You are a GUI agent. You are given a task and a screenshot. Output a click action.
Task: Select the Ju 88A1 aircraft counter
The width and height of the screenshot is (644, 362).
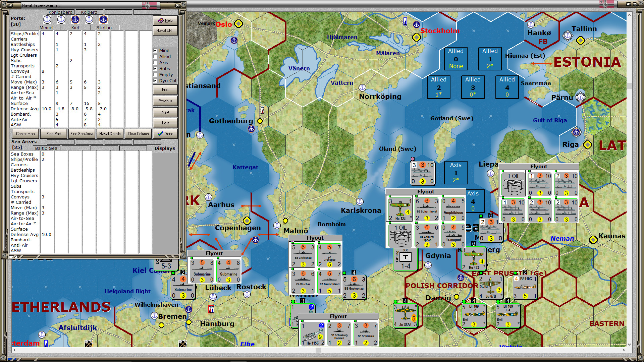[x=405, y=316]
